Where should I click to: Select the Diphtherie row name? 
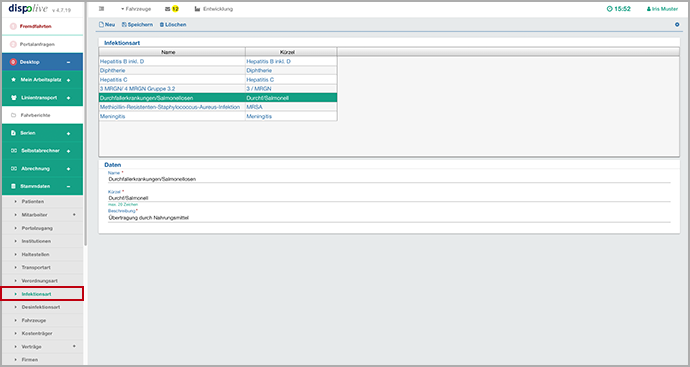[113, 70]
